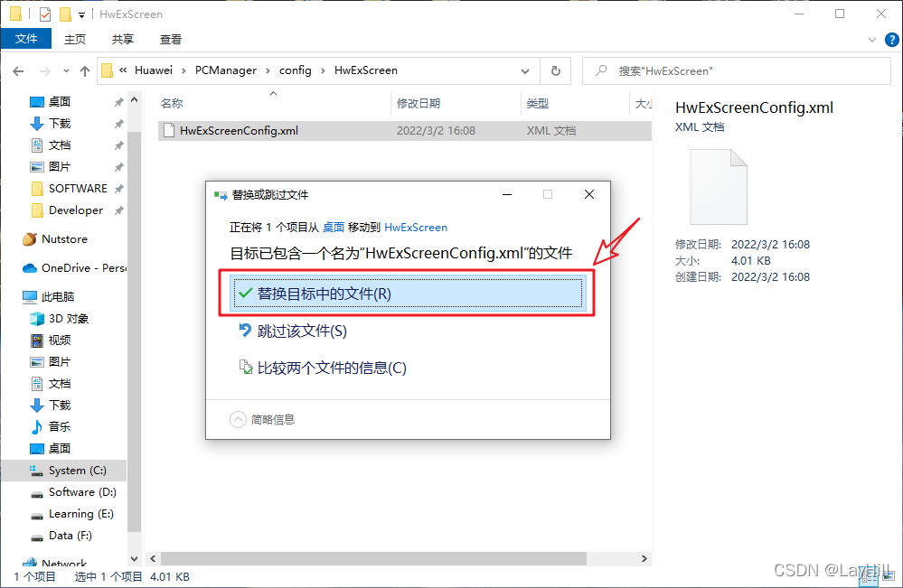Image resolution: width=903 pixels, height=588 pixels.
Task: Click the Properties quick access icon
Action: 45,14
